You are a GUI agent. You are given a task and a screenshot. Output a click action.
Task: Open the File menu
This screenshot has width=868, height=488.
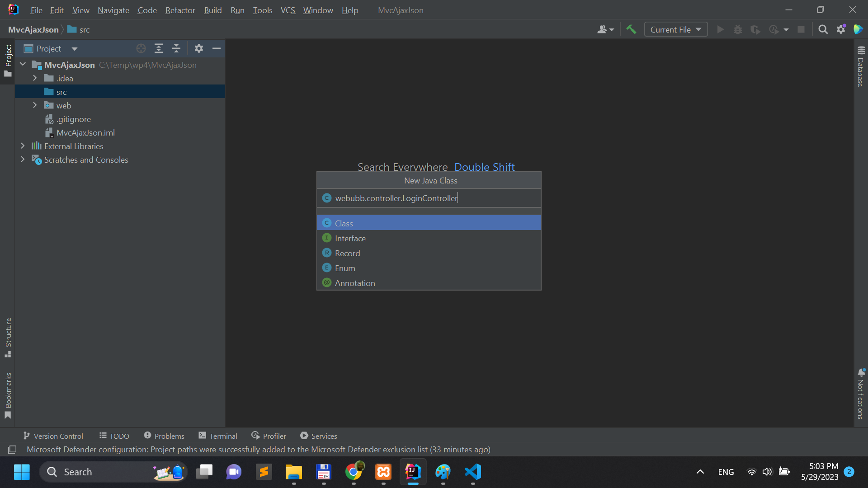36,10
